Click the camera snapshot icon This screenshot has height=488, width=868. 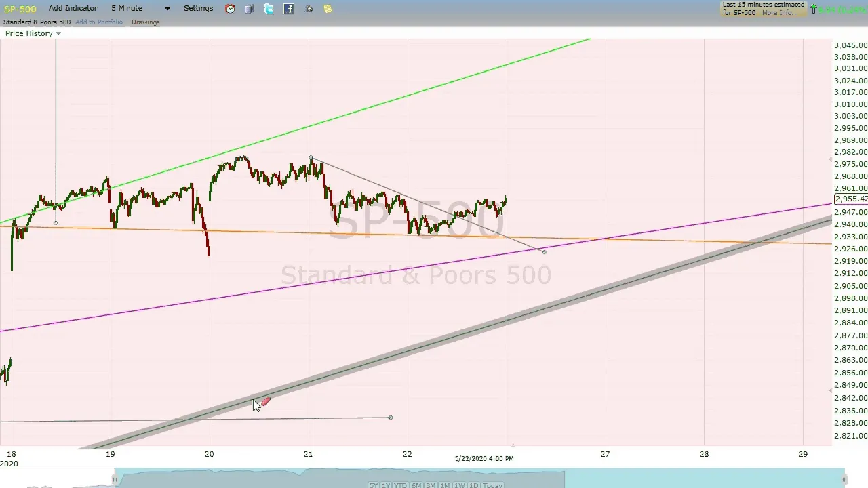click(x=309, y=9)
